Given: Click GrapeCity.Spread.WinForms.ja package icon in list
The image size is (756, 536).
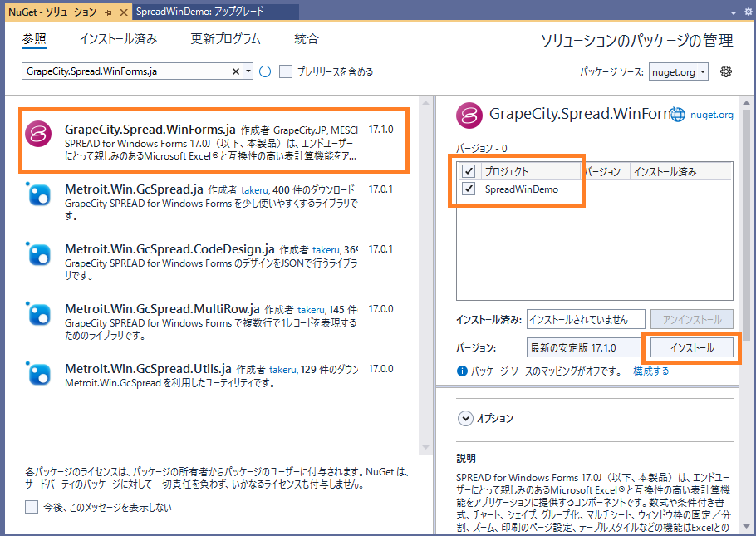Looking at the screenshot, I should click(x=38, y=134).
